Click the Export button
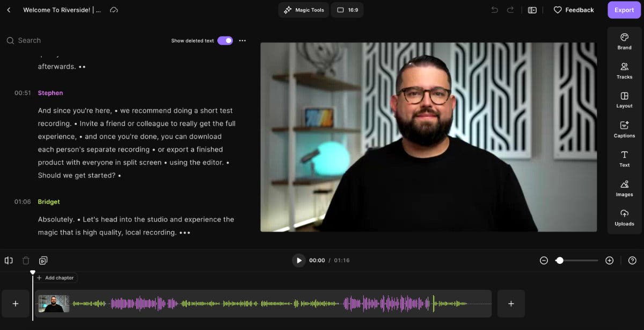Screen dimensions: 644x330 pos(624,10)
